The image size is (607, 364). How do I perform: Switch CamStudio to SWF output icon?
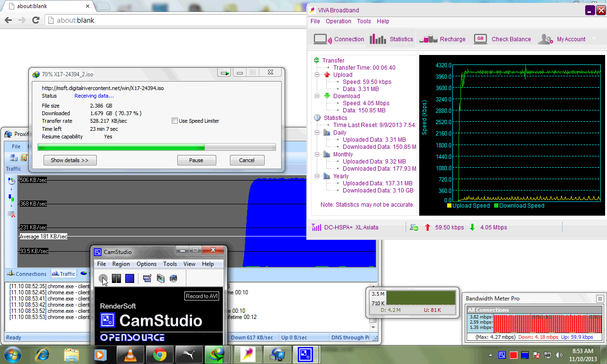pos(173,279)
